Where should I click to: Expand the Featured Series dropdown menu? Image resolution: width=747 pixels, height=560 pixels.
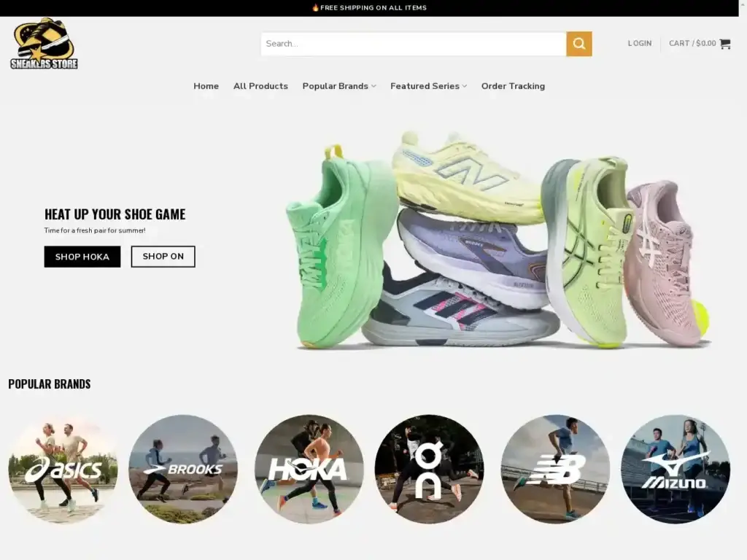(428, 86)
